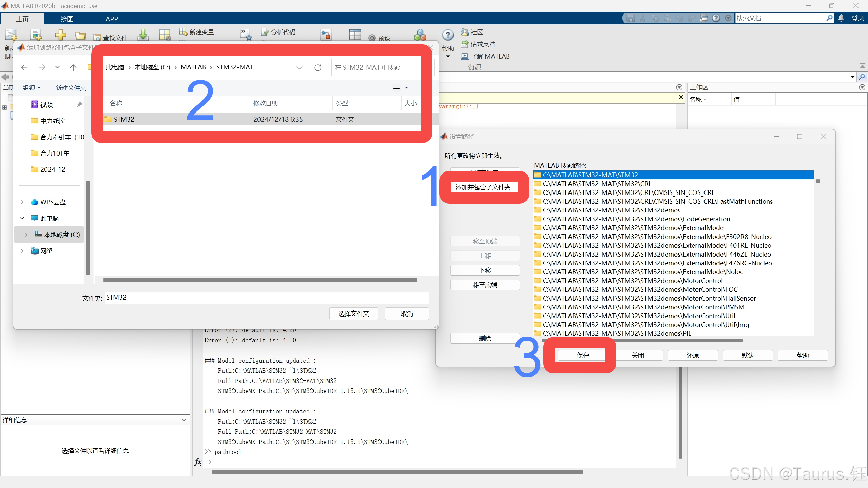Click the refresh icon in file dialog

(318, 67)
